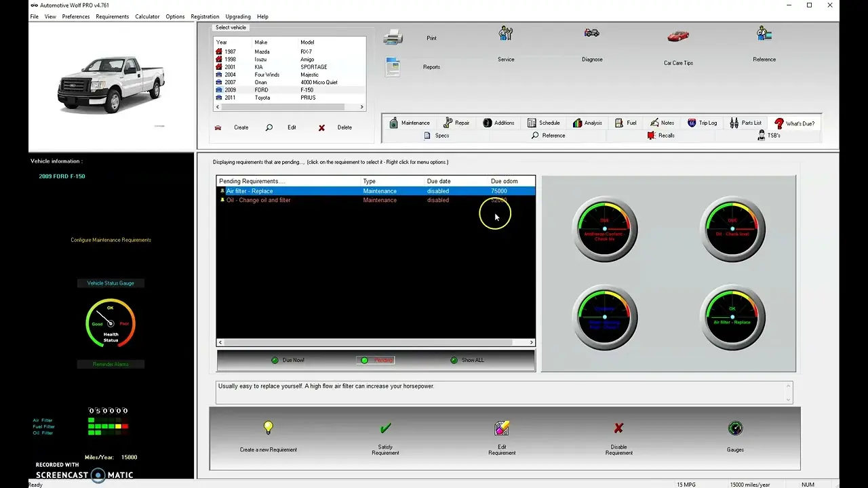This screenshot has width=868, height=488.
Task: Open the Calculator menu
Action: (147, 16)
